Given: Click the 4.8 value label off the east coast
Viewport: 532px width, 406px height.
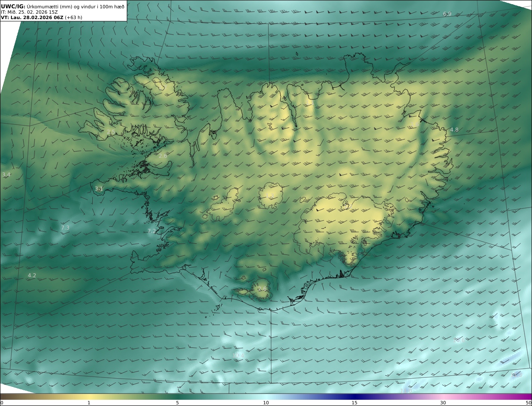Looking at the screenshot, I should click(454, 130).
